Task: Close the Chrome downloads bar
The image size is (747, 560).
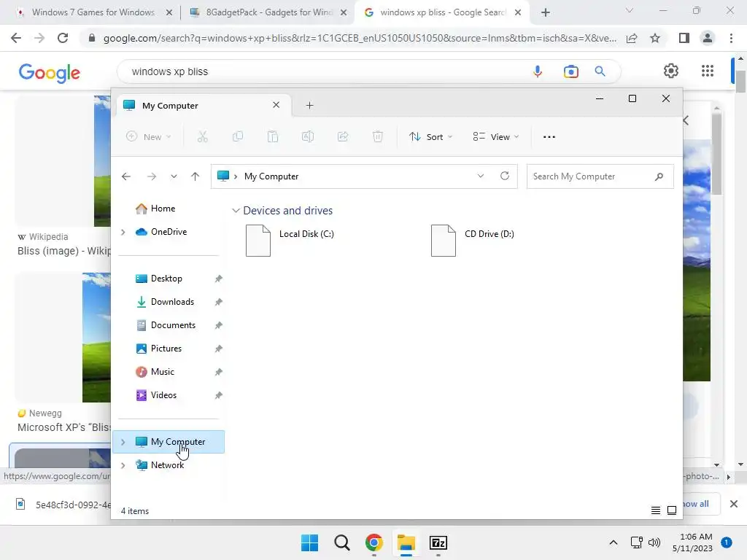Action: pos(734,503)
